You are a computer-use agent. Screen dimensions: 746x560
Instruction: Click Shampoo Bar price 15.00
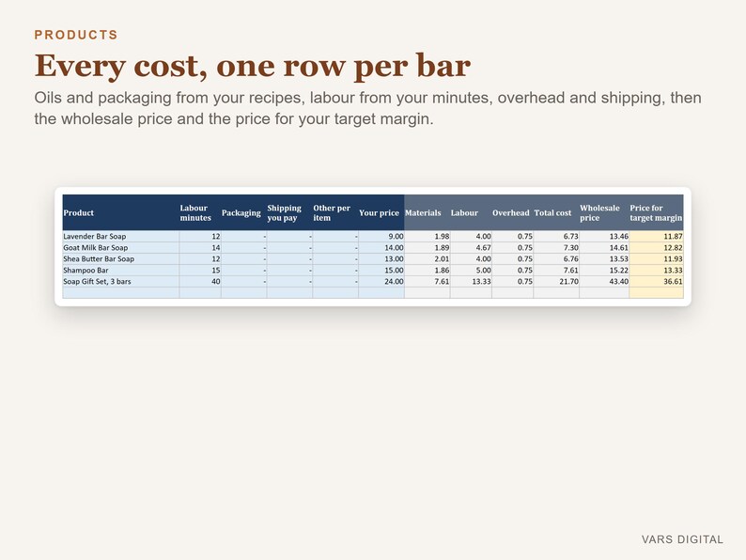click(381, 271)
